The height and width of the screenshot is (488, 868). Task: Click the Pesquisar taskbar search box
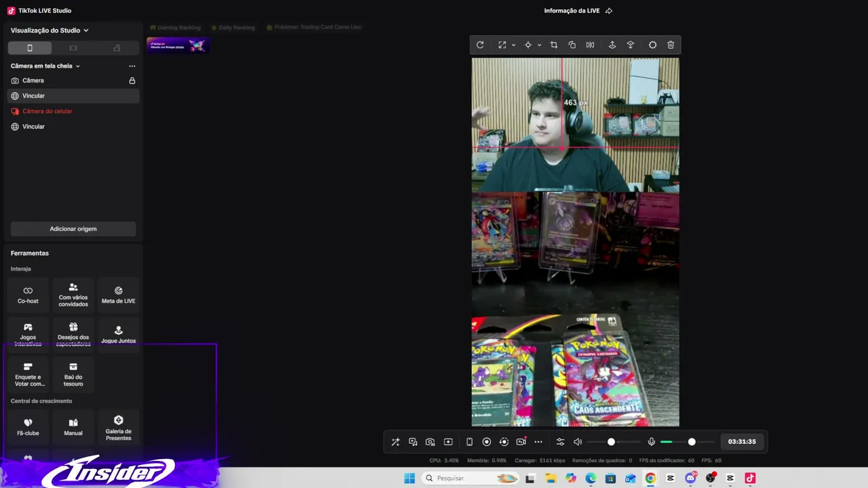click(471, 479)
